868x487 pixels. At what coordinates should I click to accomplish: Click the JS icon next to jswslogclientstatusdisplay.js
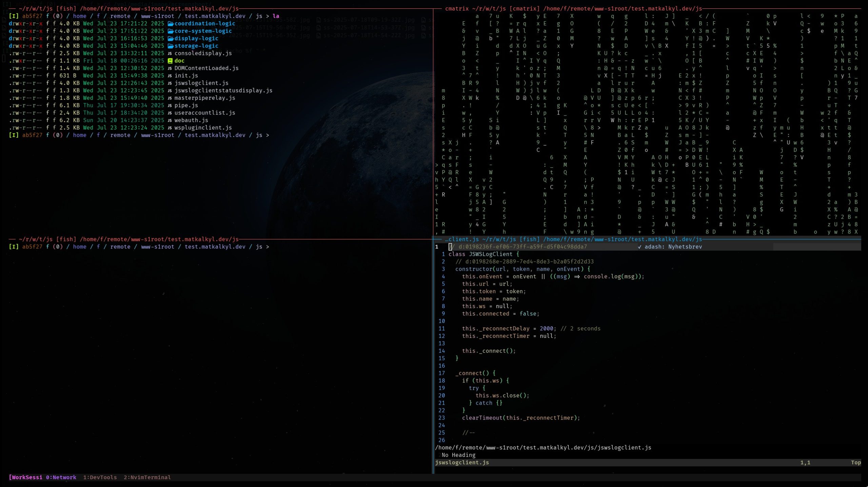tap(170, 91)
